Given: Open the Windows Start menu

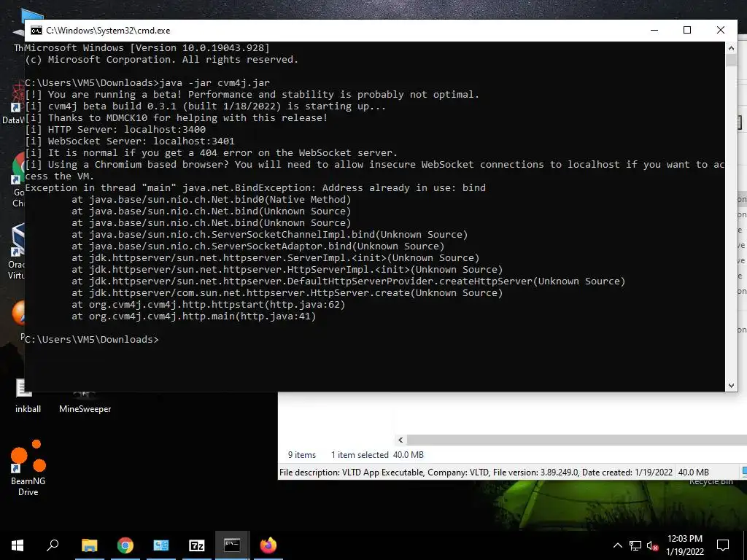Looking at the screenshot, I should 18,545.
